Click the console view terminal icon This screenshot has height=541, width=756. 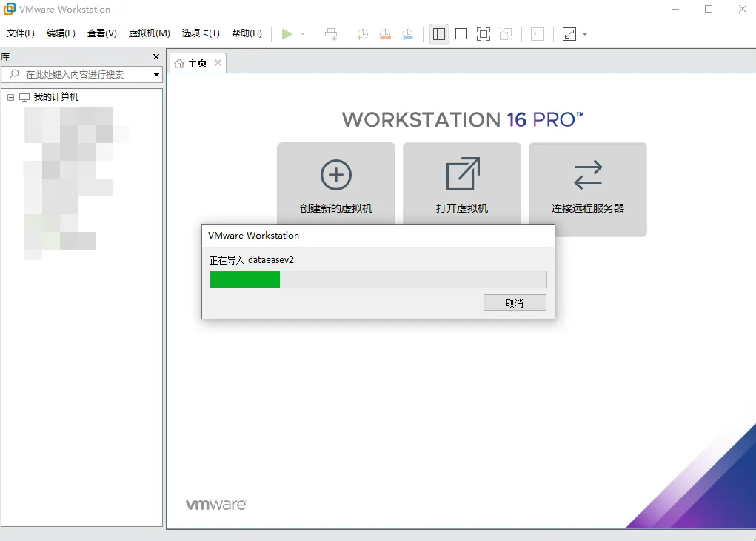coord(538,34)
